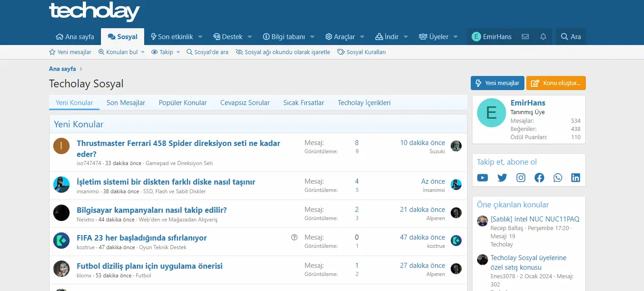
Task: Open Bilgisayar kampanyaları nasıl takip edilir thread
Action: pos(151,210)
